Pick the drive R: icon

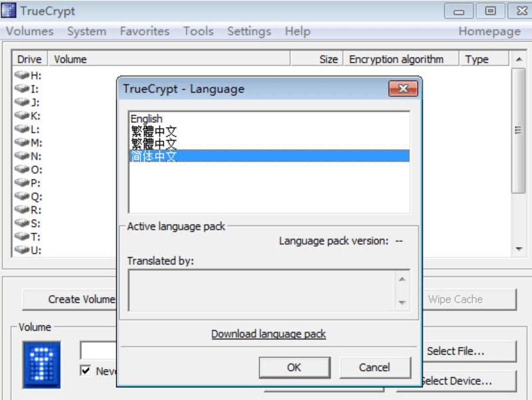pos(22,210)
